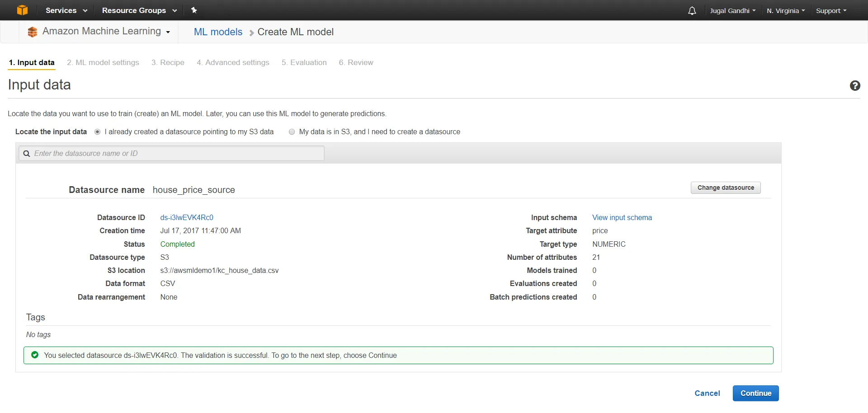Image resolution: width=868 pixels, height=413 pixels.
Task: Open the Jugal Gandhi account menu
Action: [732, 10]
